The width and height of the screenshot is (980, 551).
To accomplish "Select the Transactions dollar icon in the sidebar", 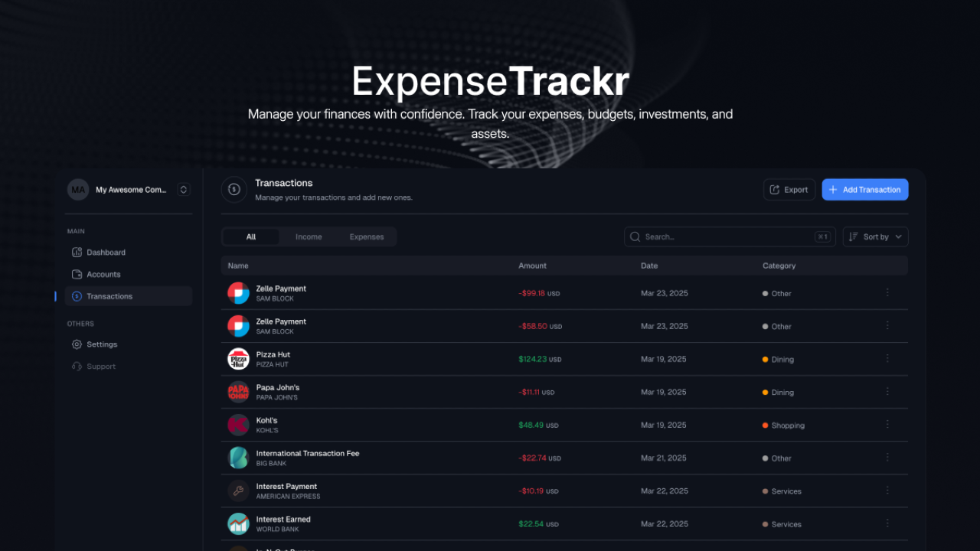I will [77, 296].
